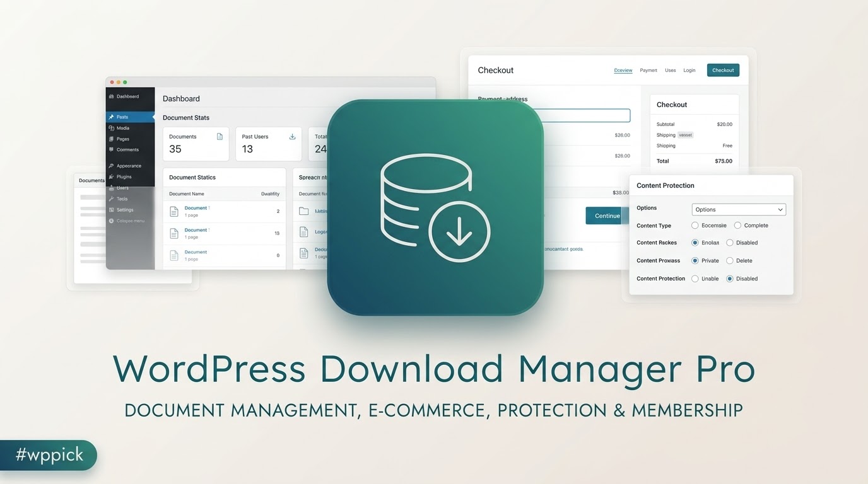The height and width of the screenshot is (484, 868).
Task: Click the file icon of the row valued 2
Action: tap(174, 211)
